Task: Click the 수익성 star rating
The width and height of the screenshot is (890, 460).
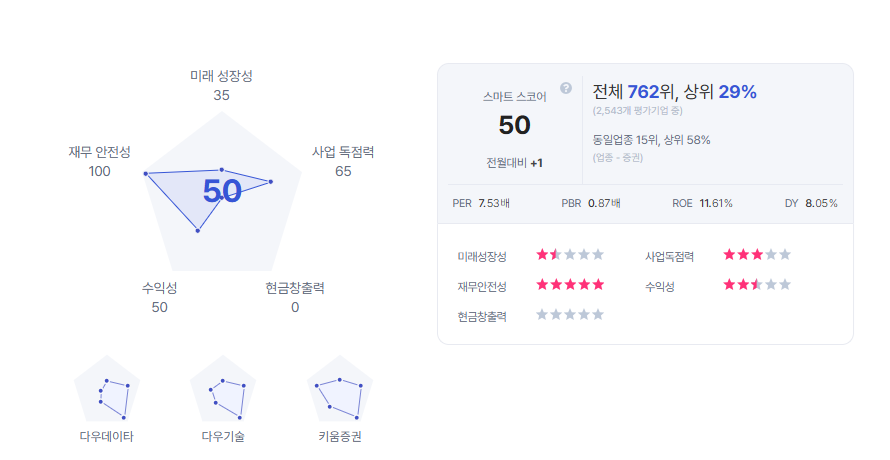Action: pos(757,285)
